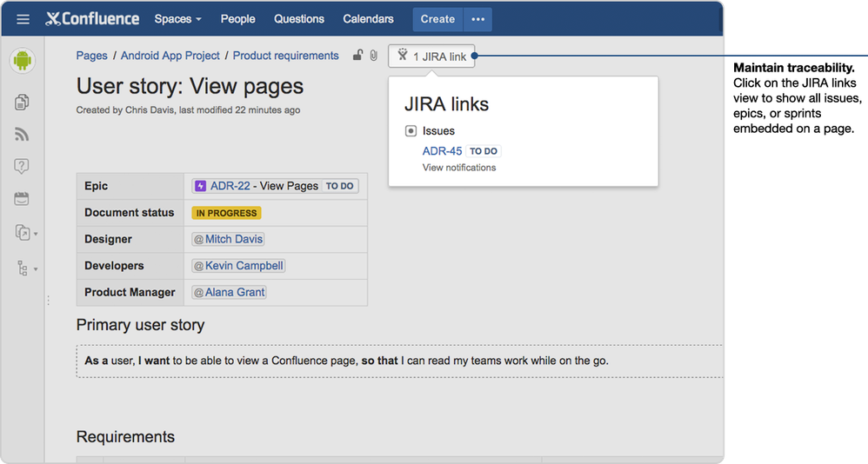Click TO DO status next to ADR-45
The height and width of the screenshot is (464, 868).
(x=484, y=151)
